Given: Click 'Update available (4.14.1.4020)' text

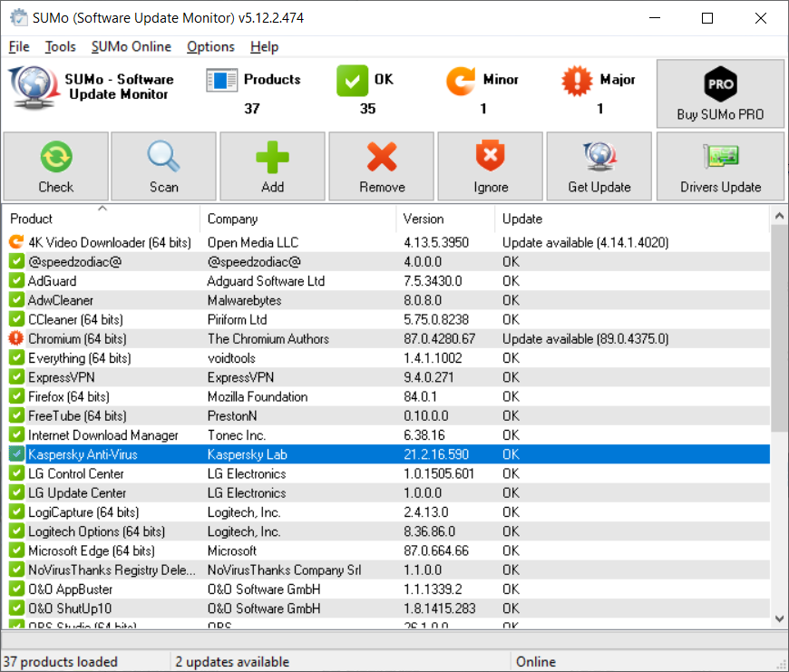Looking at the screenshot, I should pos(585,242).
